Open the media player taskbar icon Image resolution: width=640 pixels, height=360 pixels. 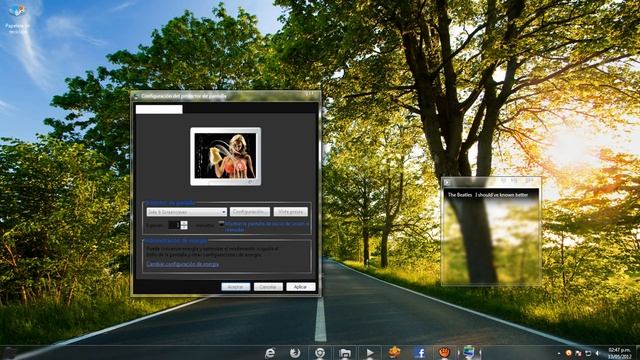(x=369, y=353)
